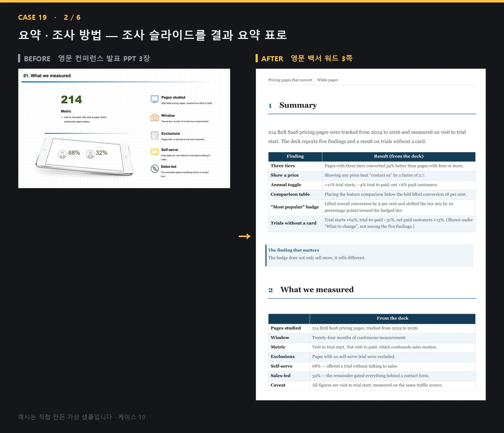Click the person icon next to 68%
Image resolution: width=504 pixels, height=433 pixels.
pos(63,154)
